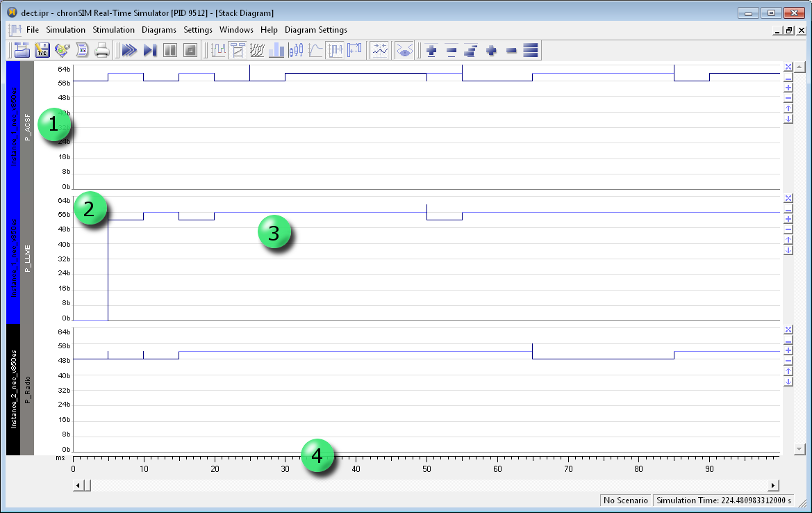
Task: Click the add row plus-bar icon
Action: 431,50
